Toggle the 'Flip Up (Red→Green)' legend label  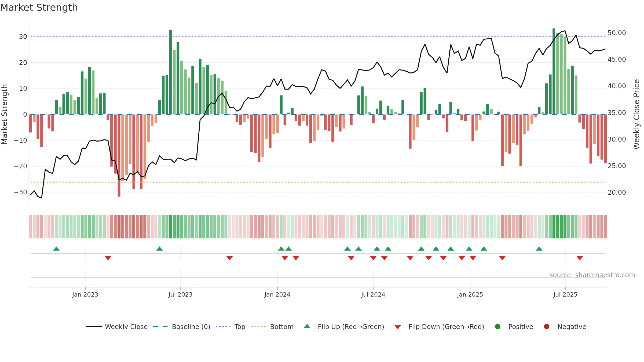(x=351, y=327)
